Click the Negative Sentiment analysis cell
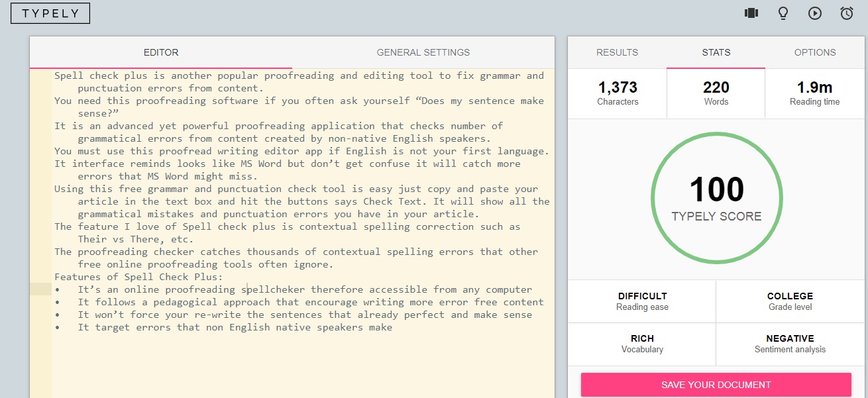Screen dimensions: 868x398 click(x=790, y=344)
